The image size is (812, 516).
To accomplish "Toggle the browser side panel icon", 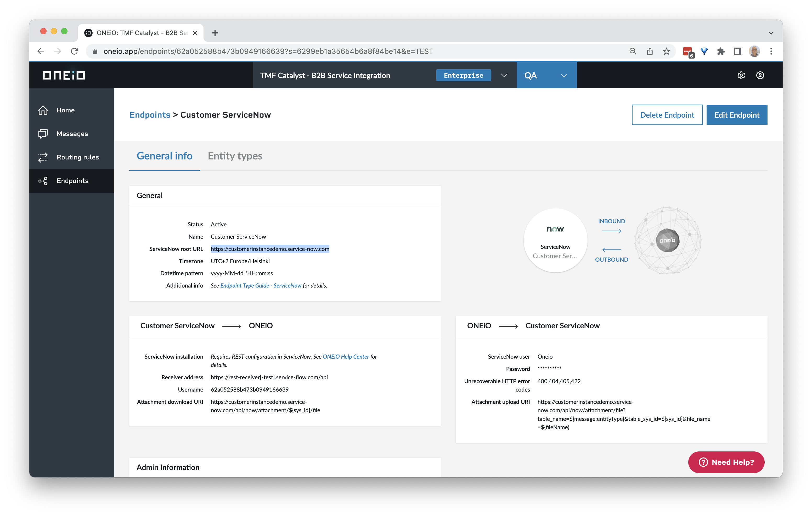I will (737, 51).
